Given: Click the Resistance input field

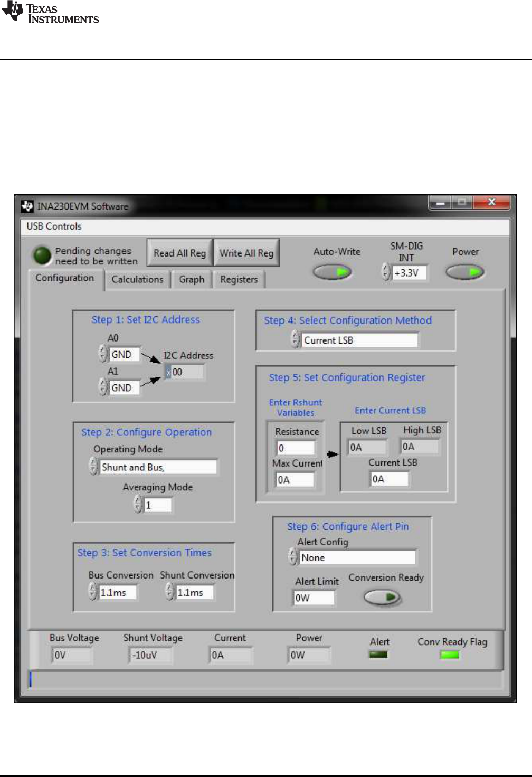Looking at the screenshot, I should click(x=296, y=448).
